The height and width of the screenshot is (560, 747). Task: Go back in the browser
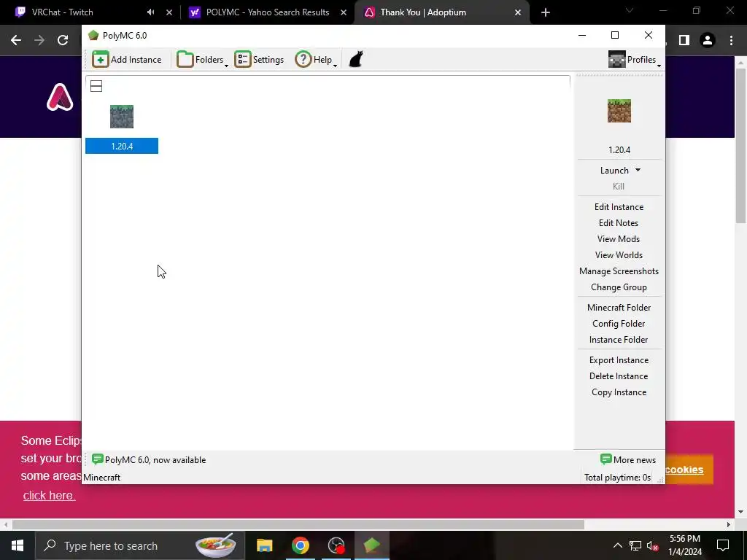point(16,41)
